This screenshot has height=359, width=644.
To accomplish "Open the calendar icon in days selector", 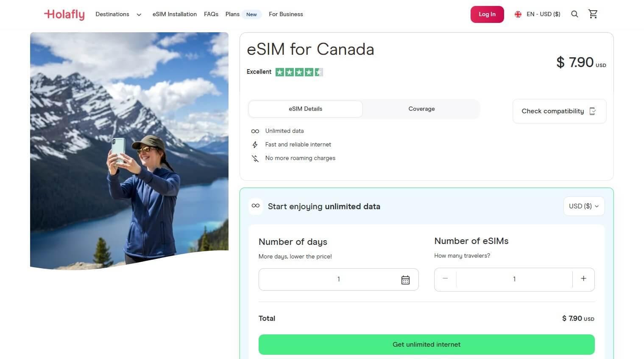I will tap(406, 279).
